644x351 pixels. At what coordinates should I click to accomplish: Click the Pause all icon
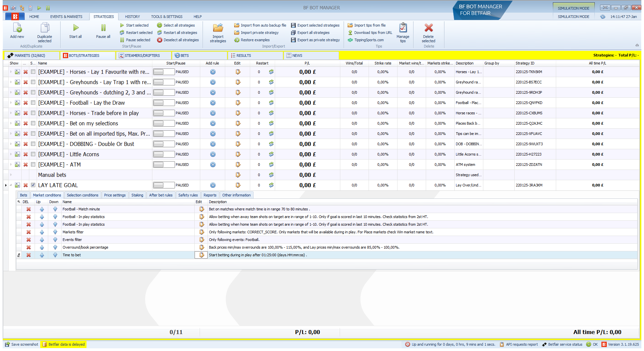103,28
